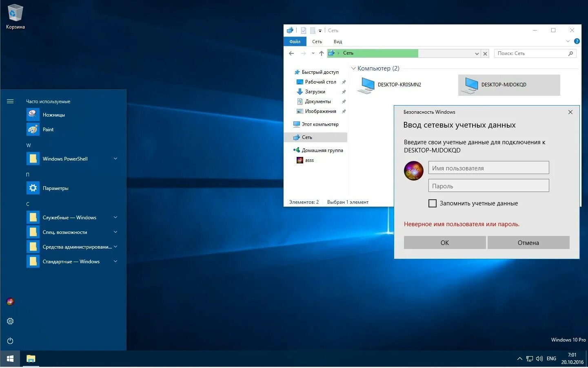Screen dimensions: 588x368
Task: Open network status tray icon
Action: tap(529, 359)
